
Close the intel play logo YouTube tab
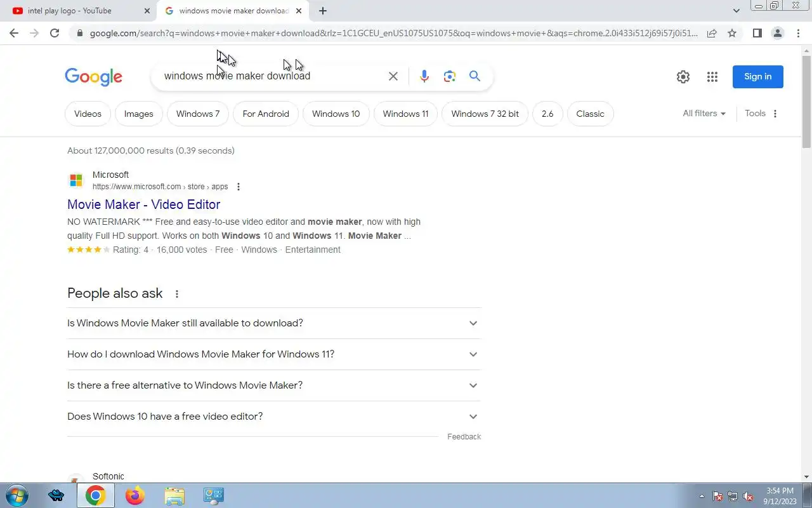pyautogui.click(x=147, y=11)
